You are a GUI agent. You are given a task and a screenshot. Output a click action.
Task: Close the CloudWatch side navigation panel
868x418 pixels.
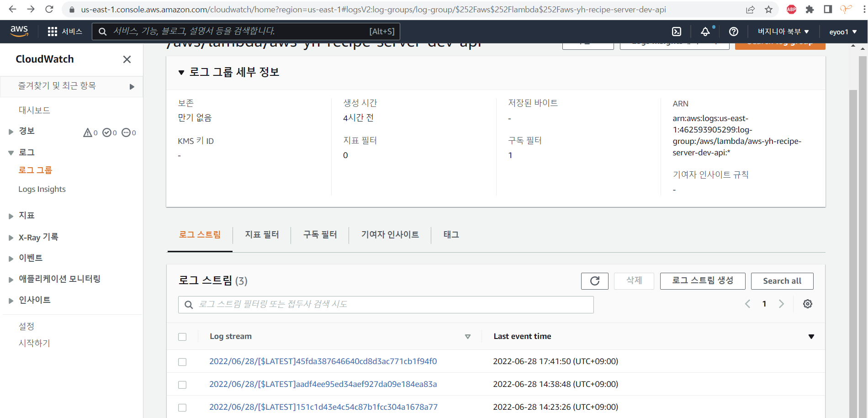click(x=127, y=59)
